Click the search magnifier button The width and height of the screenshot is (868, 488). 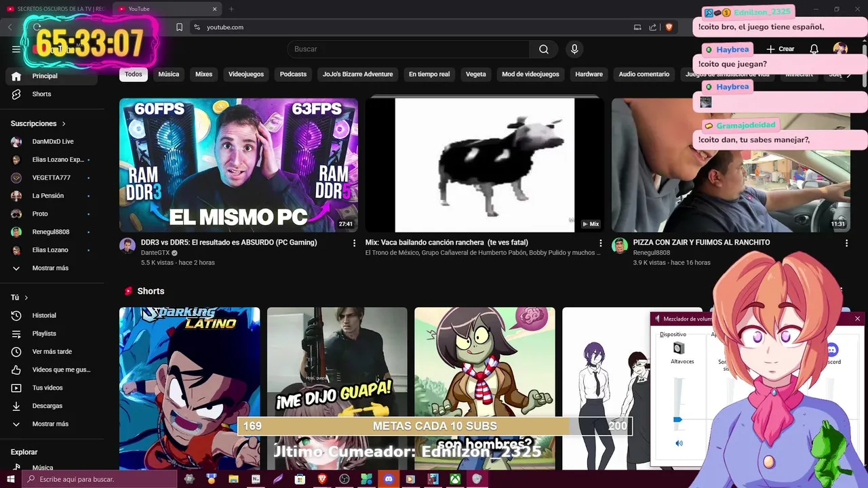click(544, 49)
